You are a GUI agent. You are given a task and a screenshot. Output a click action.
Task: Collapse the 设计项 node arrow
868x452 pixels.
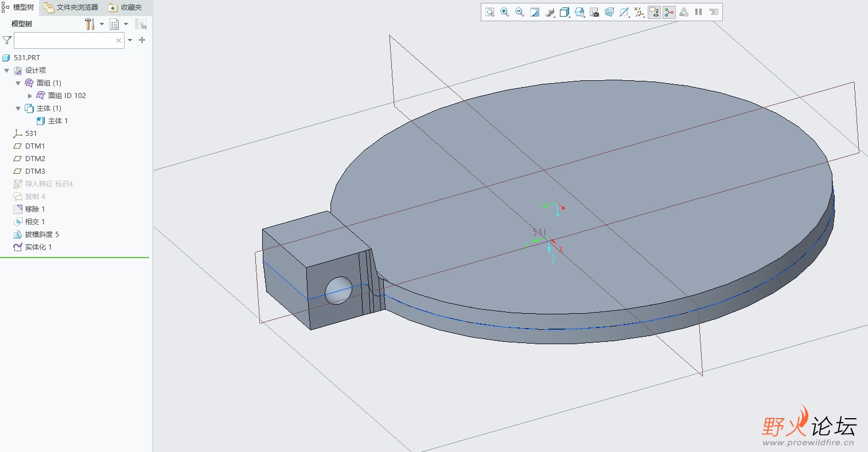coord(7,71)
